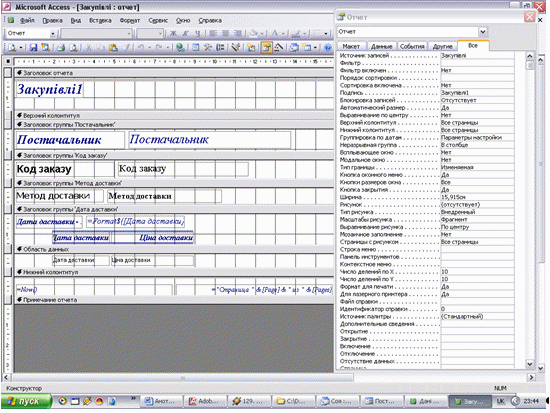
Task: Click the Help question mark icon
Action: [328, 47]
